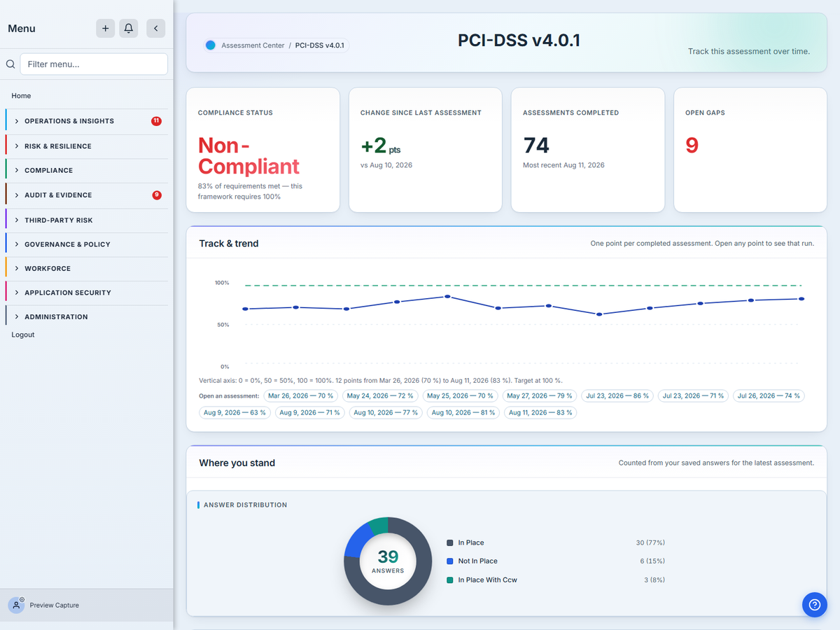The height and width of the screenshot is (630, 840).
Task: Open assessment Aug 9, 2026 — 71 %
Action: coord(309,412)
